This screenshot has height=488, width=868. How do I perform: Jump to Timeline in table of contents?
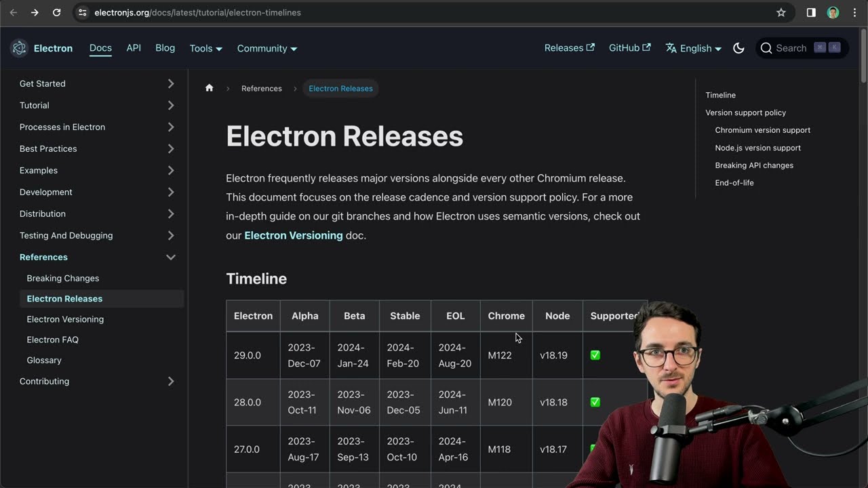point(720,95)
